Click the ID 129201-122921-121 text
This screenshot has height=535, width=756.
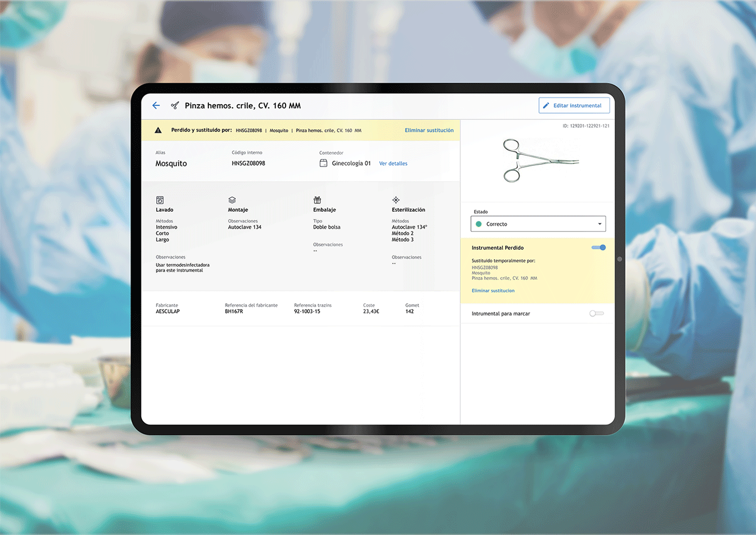click(x=586, y=126)
